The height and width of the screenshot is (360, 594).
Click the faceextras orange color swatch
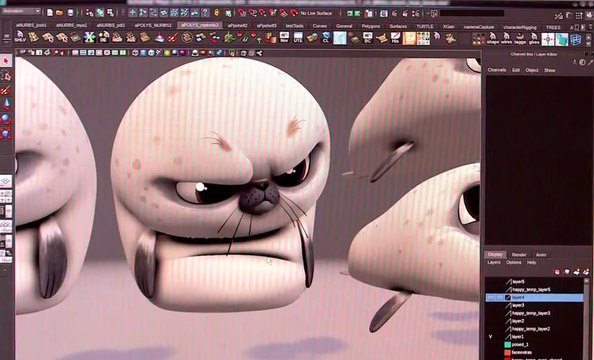point(507,352)
